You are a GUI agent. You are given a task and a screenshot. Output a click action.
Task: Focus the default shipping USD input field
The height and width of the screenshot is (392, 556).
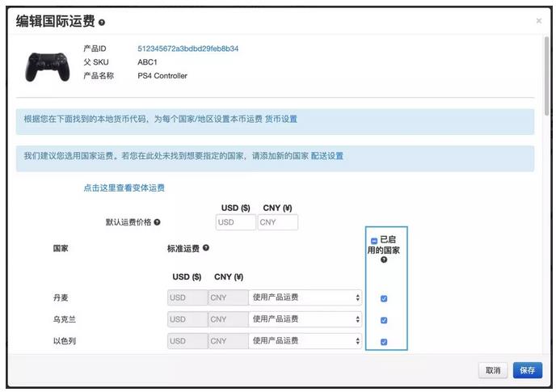tap(235, 222)
